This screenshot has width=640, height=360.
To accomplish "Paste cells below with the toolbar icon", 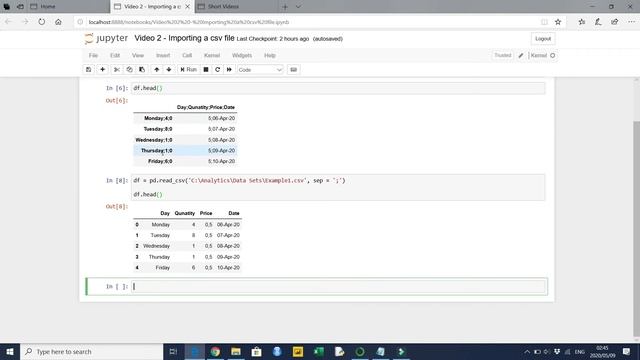I will 142,70.
